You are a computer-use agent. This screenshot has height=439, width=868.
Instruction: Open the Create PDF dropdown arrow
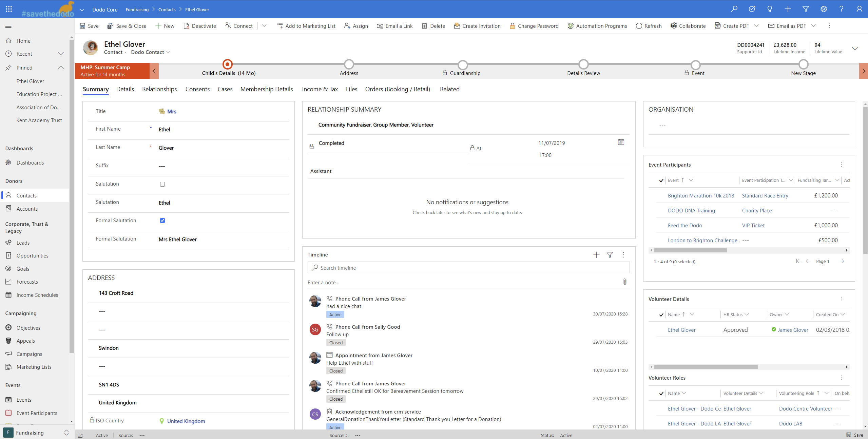click(756, 26)
